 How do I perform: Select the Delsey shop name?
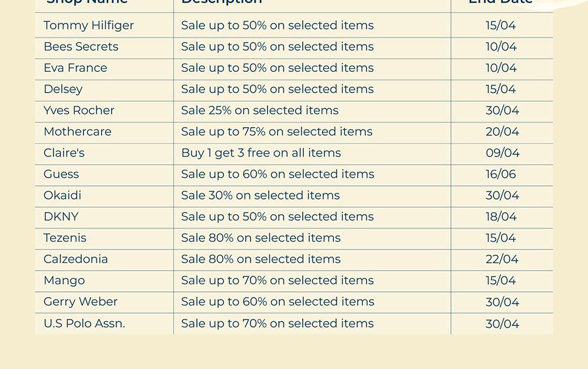tap(63, 89)
